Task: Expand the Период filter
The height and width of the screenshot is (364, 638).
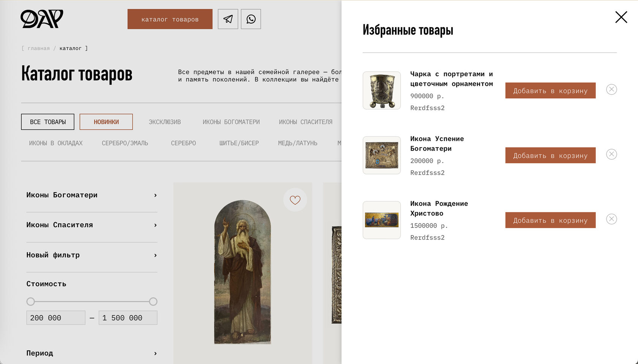Action: [92, 353]
